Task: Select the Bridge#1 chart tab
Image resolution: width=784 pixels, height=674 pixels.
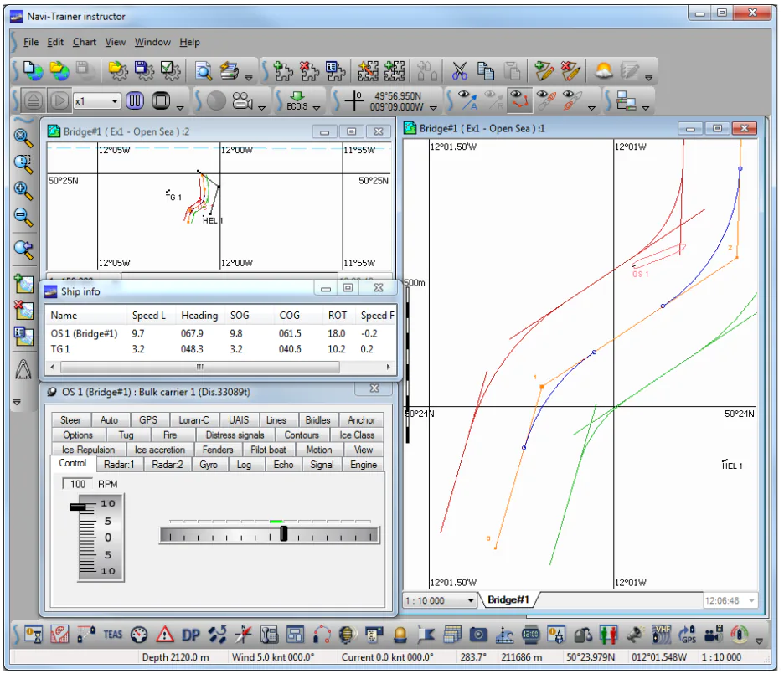Action: point(508,599)
